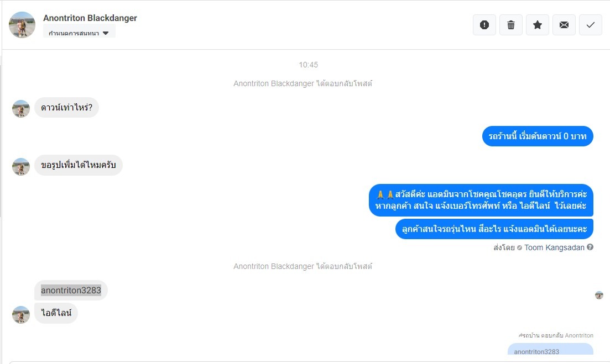
Task: Click the Anontriton Blackdanger name heading
Action: point(90,18)
